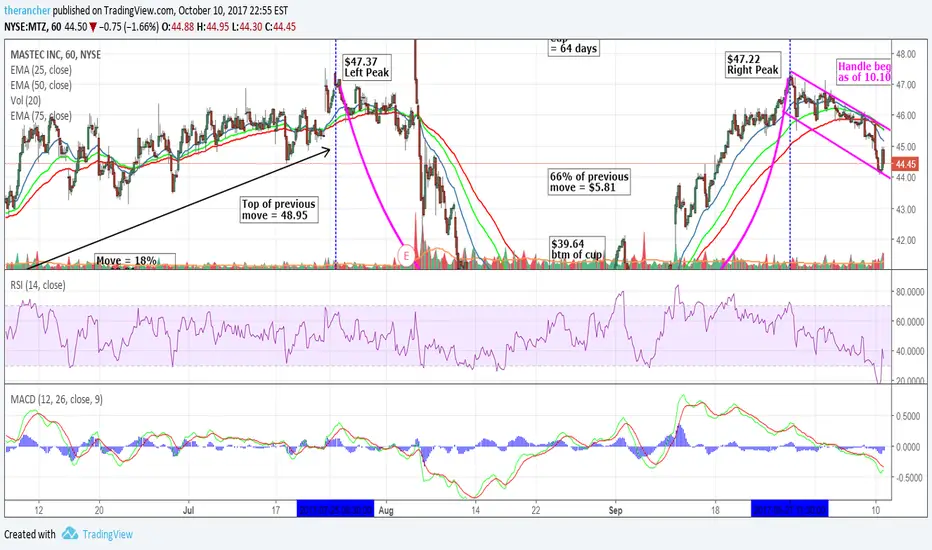Click the left blue highlighted date label on time axis

(335, 510)
